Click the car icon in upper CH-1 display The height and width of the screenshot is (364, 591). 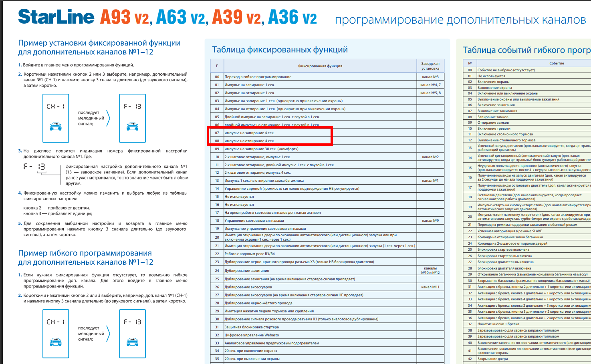(56, 127)
